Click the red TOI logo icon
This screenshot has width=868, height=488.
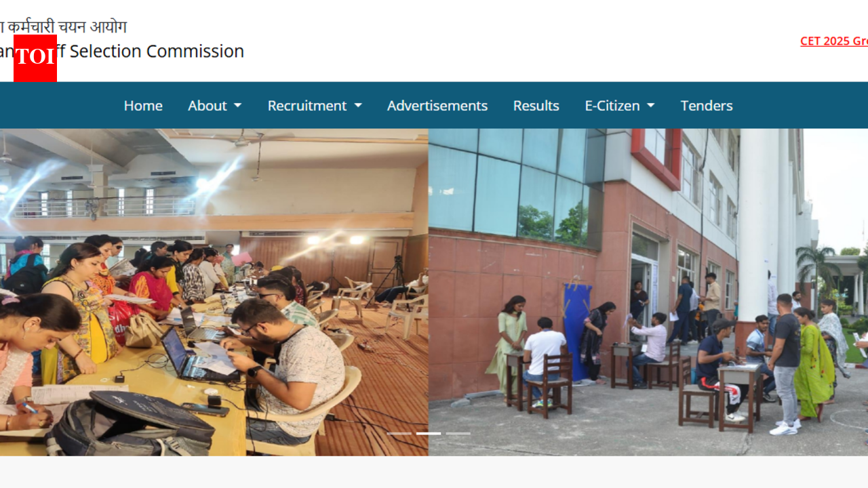(35, 58)
